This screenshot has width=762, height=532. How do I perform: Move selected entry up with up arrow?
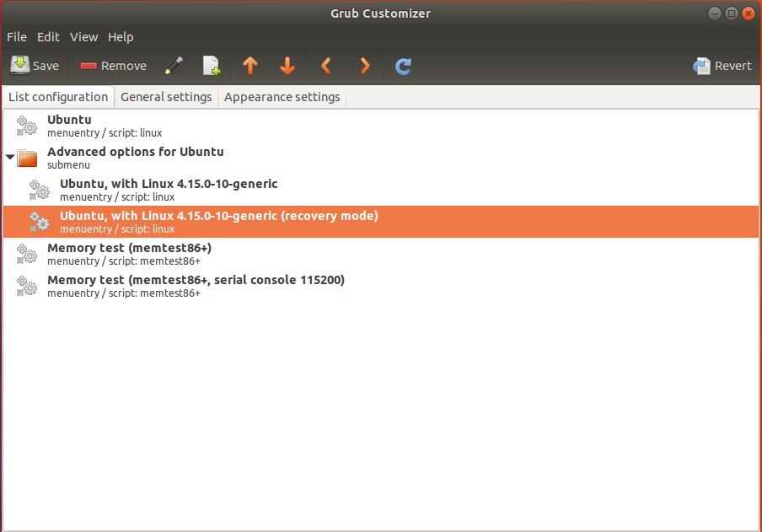click(x=250, y=66)
